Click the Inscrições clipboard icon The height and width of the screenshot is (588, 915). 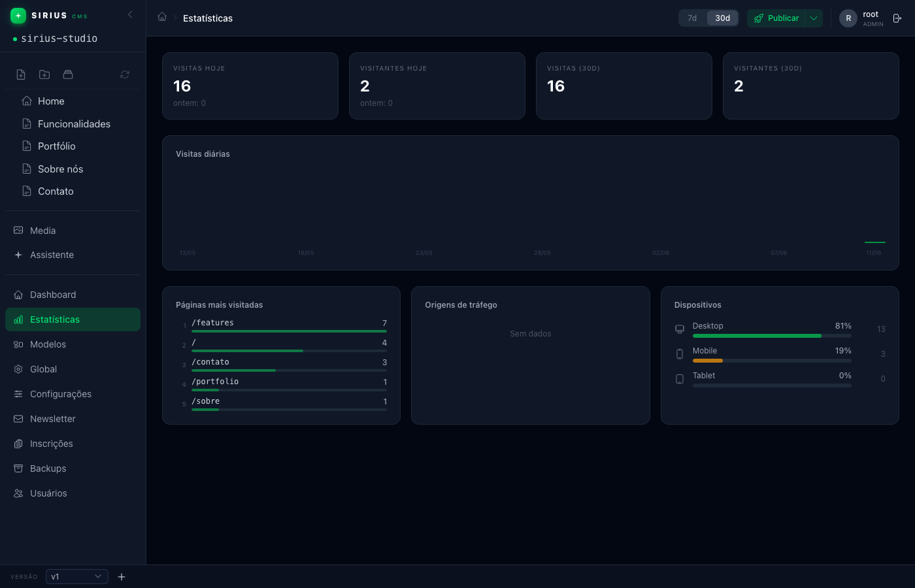coord(18,444)
